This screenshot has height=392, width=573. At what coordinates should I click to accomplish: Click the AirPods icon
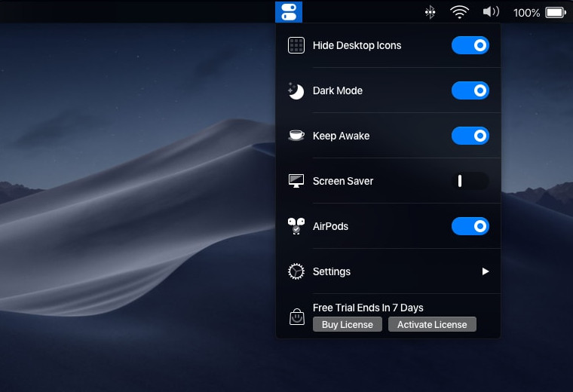tap(296, 226)
